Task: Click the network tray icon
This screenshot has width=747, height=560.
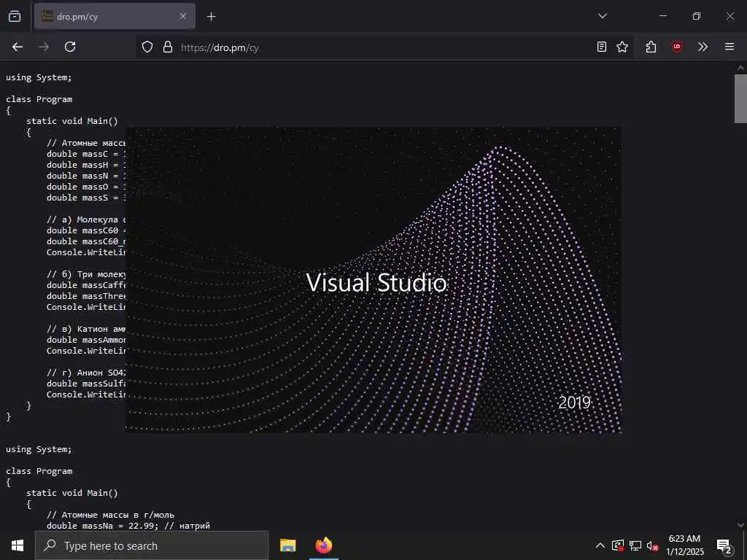Action: click(635, 545)
